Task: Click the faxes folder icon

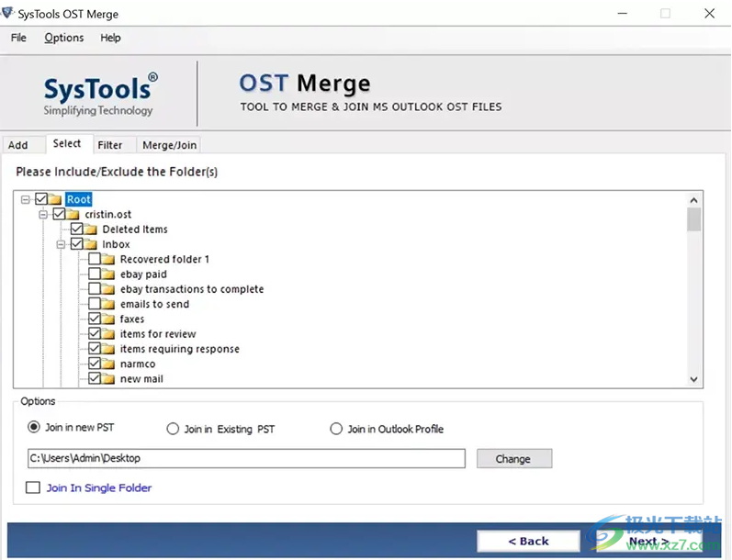Action: click(108, 319)
